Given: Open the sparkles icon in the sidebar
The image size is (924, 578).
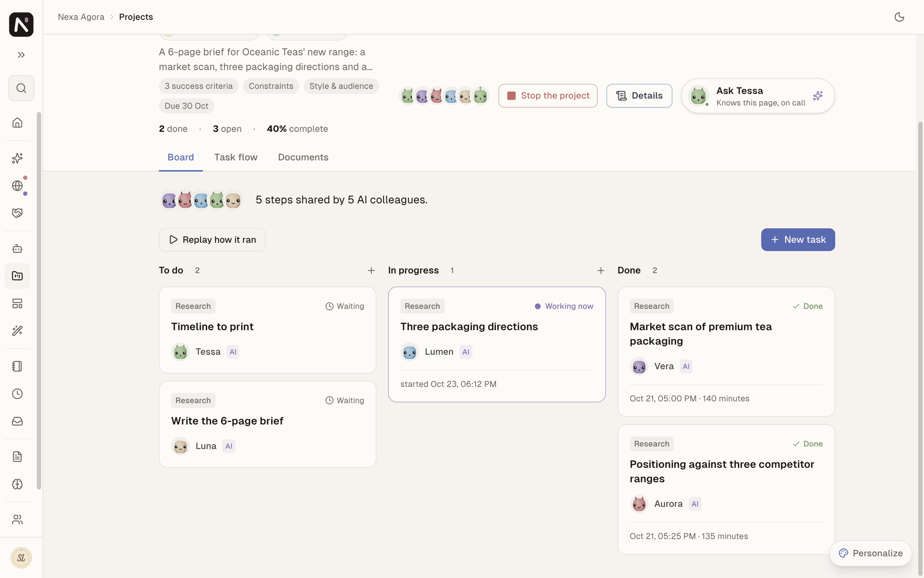Looking at the screenshot, I should click(18, 158).
